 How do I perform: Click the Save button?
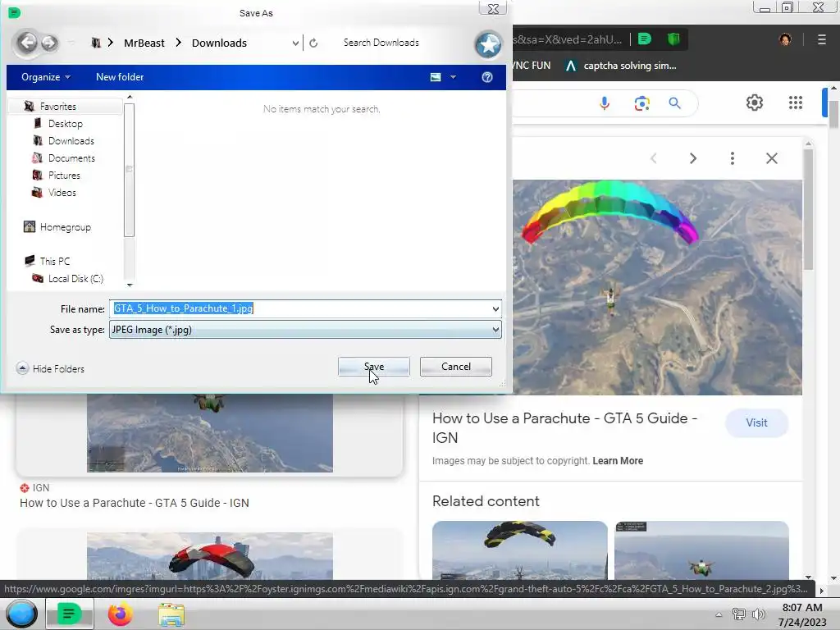[374, 367]
